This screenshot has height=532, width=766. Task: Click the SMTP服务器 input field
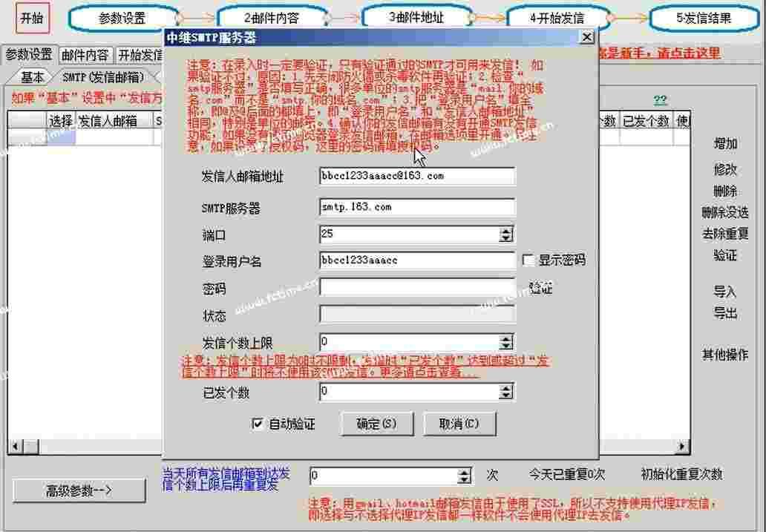(417, 207)
